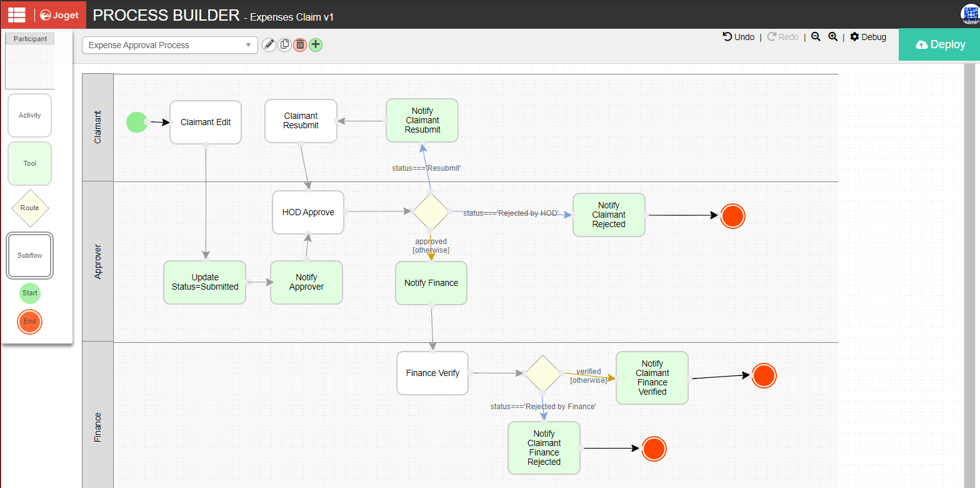
Task: Select the Finance Verify activity node
Action: [x=432, y=373]
